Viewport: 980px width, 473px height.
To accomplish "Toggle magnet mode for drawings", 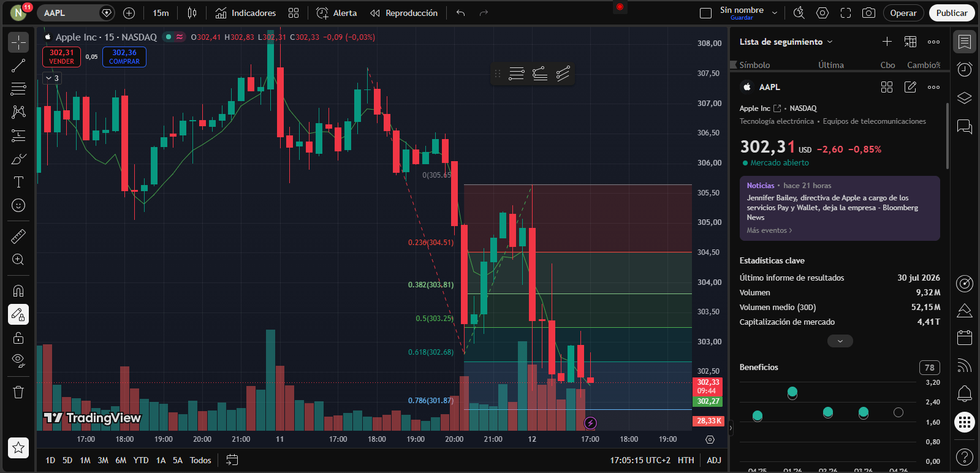I will [x=18, y=290].
